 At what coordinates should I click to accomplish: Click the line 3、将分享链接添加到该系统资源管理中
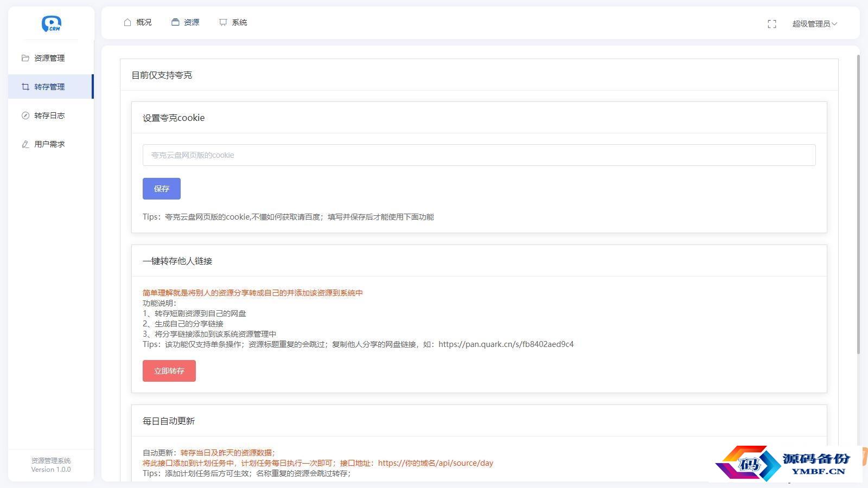(x=209, y=334)
